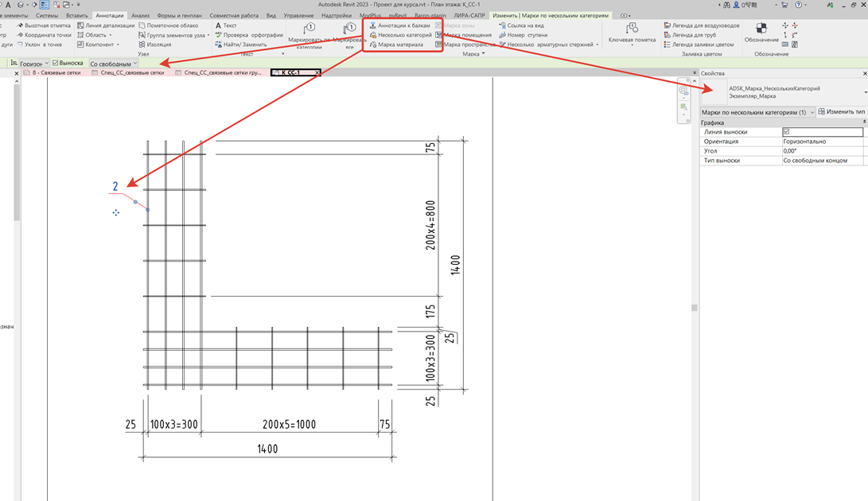Image resolution: width=868 pixels, height=501 pixels.
Task: Open Найти/Заменить
Action: click(241, 45)
